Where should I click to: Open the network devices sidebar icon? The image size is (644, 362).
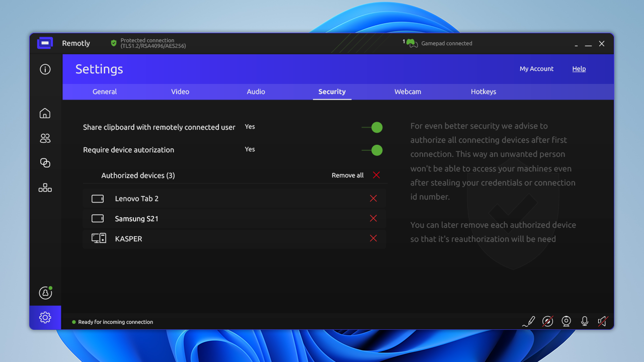click(x=45, y=188)
